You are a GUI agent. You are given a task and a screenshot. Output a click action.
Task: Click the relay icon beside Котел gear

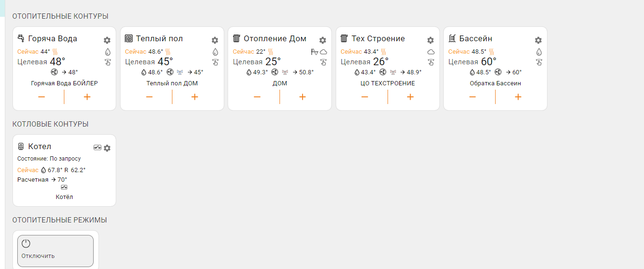[x=97, y=148]
